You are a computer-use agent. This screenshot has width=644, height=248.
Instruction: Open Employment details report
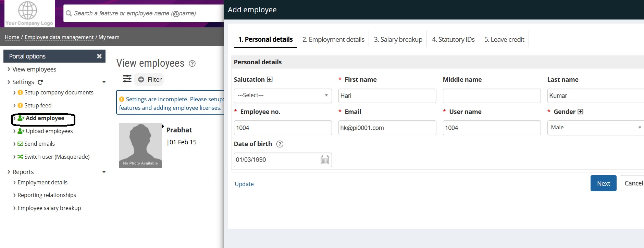pos(42,182)
